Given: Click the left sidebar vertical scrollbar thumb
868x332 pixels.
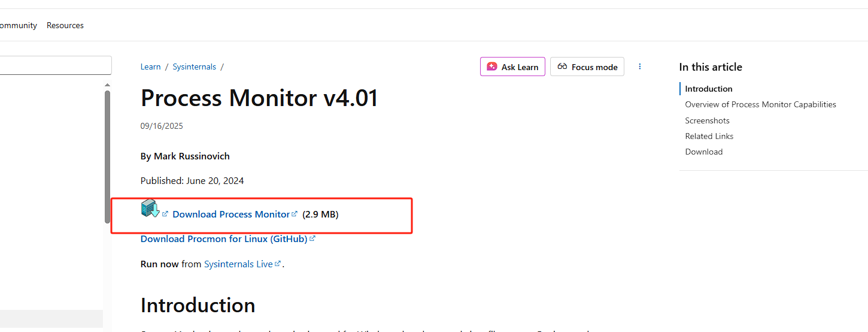Looking at the screenshot, I should pos(108,156).
